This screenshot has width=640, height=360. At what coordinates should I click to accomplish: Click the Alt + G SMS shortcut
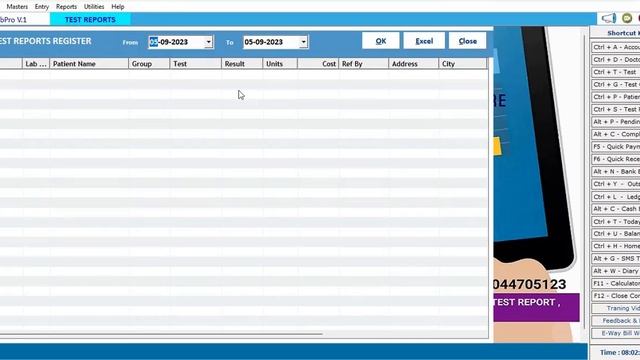[x=616, y=259]
